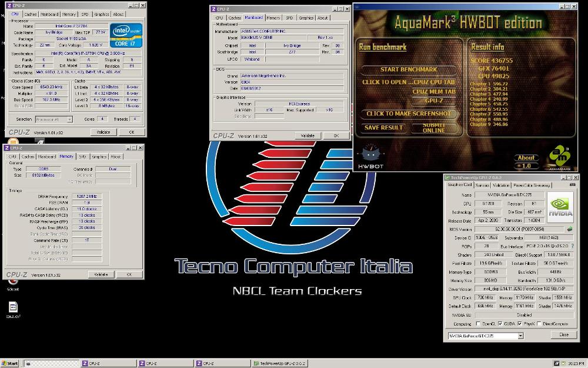This screenshot has width=588, height=368.
Task: Open the Windows Start button
Action: point(9,363)
